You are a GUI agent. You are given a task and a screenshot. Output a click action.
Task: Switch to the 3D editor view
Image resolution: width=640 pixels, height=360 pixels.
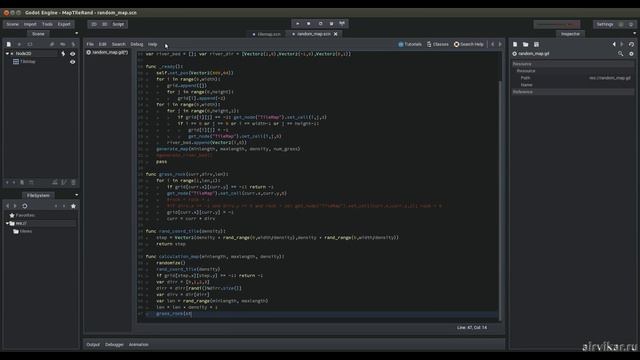(x=105, y=24)
